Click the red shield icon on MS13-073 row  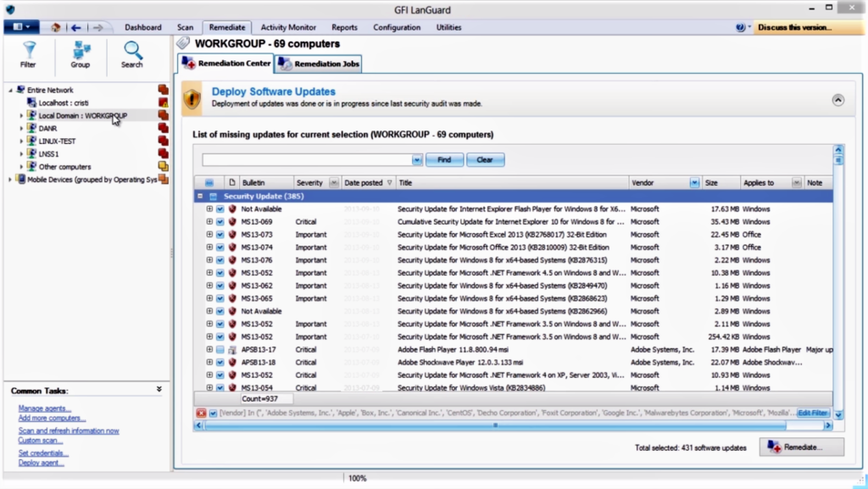click(x=232, y=235)
